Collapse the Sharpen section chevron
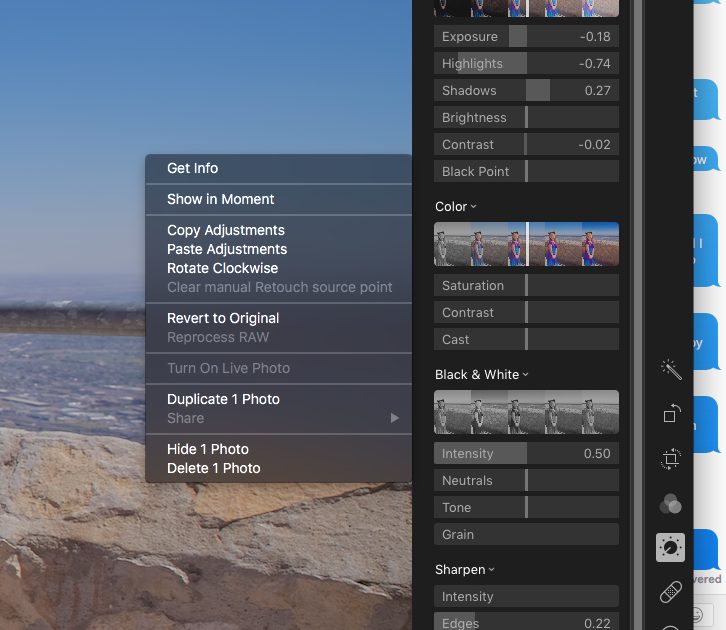This screenshot has height=630, width=726. pos(491,569)
